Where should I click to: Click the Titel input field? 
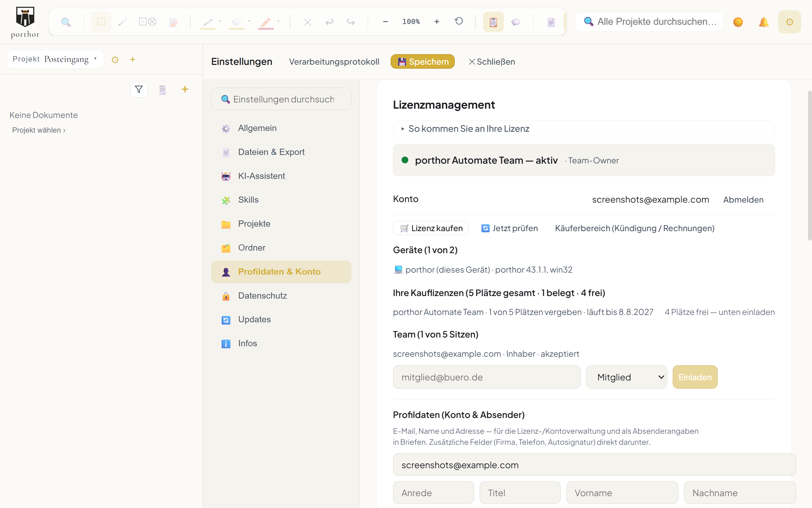(520, 493)
